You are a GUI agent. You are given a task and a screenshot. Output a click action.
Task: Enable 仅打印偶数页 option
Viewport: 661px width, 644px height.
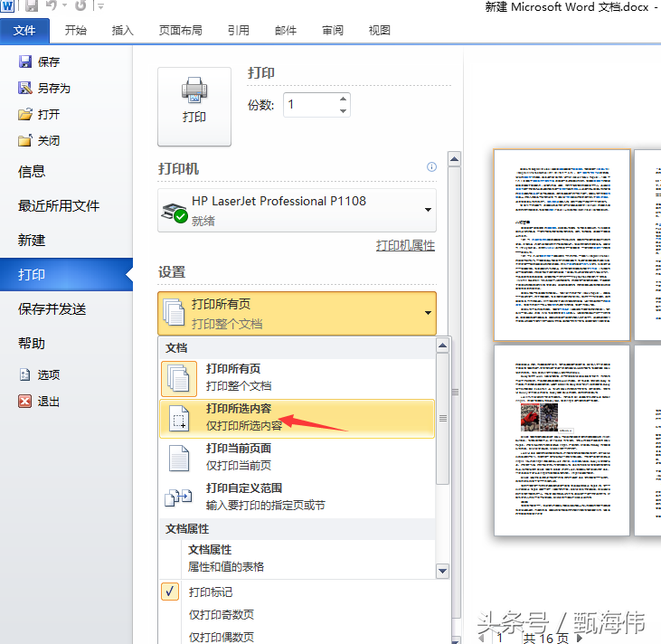222,637
